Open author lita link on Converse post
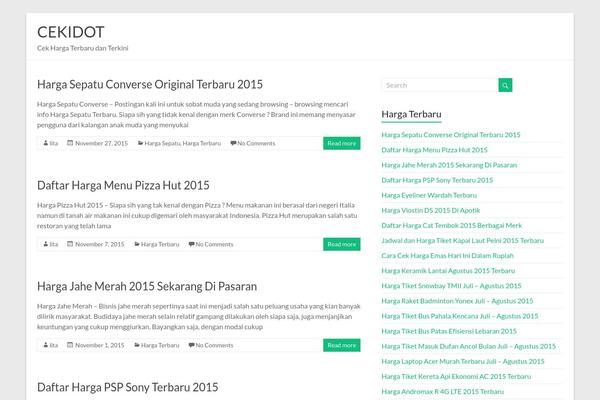The image size is (600, 400). (54, 143)
